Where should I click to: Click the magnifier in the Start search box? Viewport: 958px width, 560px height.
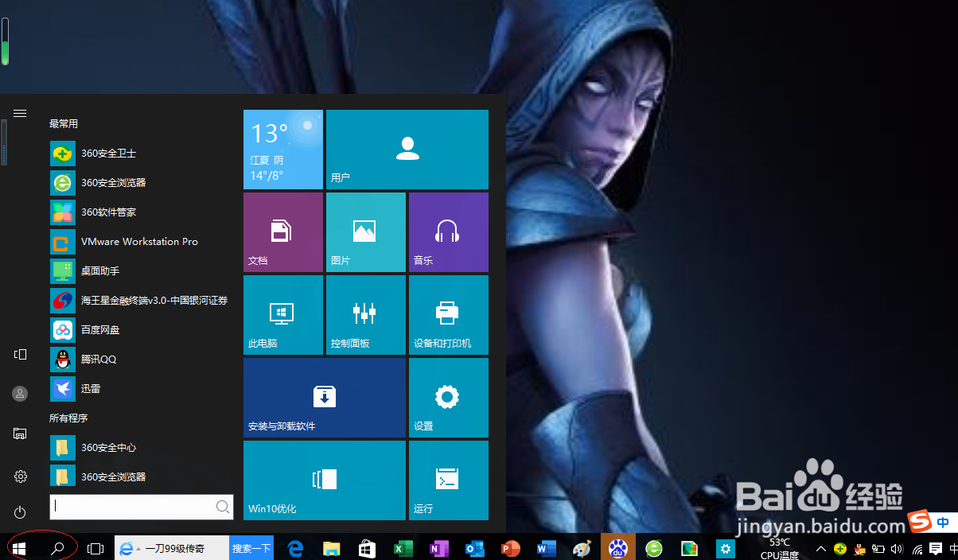pos(223,507)
